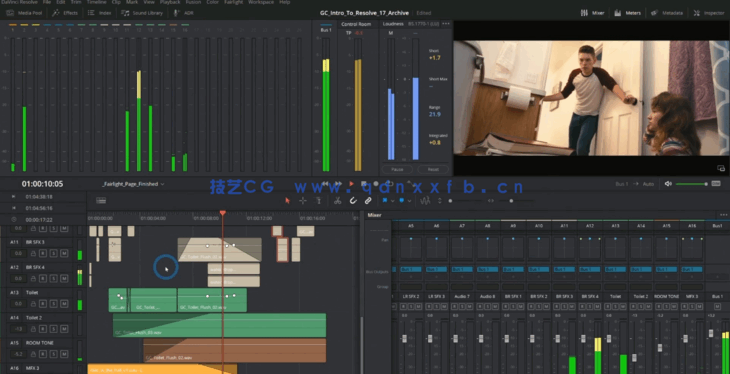The width and height of the screenshot is (730, 374).
Task: Toggle the link selection chain icon
Action: [x=368, y=201]
